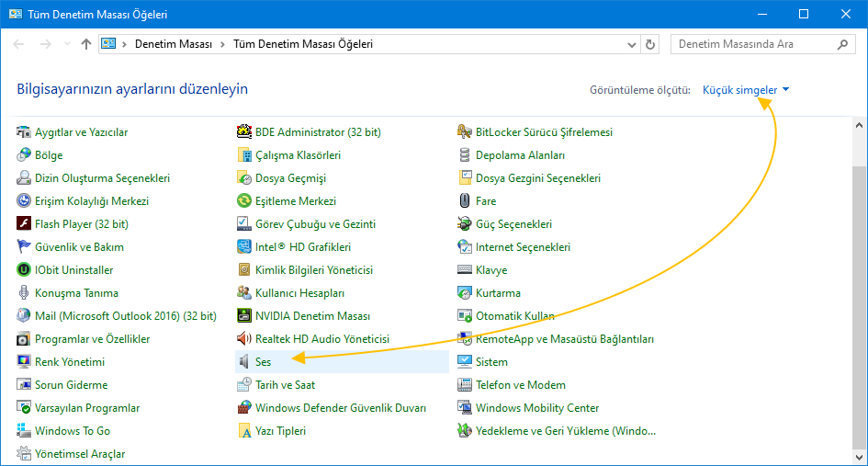Screen dimensions: 868x466
Task: Click the Tüm Denetim Masası Öğeleri breadcrumb
Action: point(303,44)
